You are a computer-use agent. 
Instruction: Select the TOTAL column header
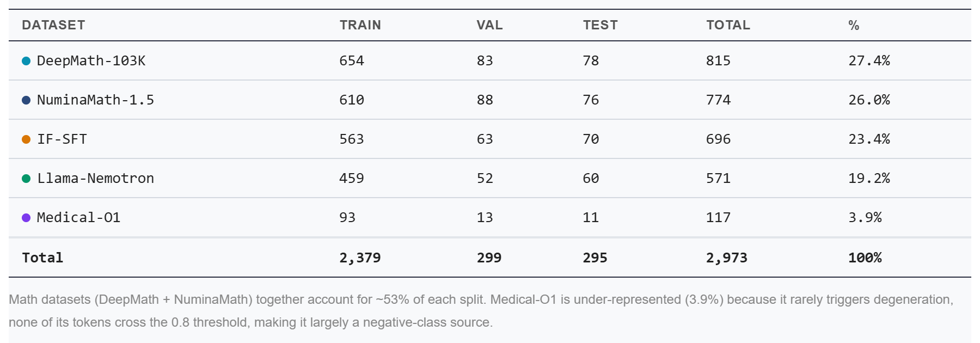[x=728, y=25]
